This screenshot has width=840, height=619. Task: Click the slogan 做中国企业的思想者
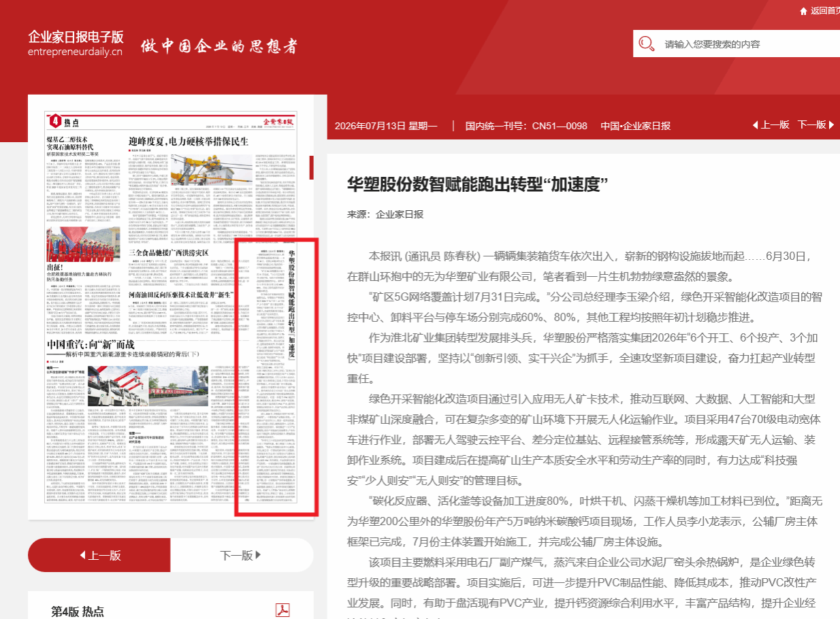219,46
